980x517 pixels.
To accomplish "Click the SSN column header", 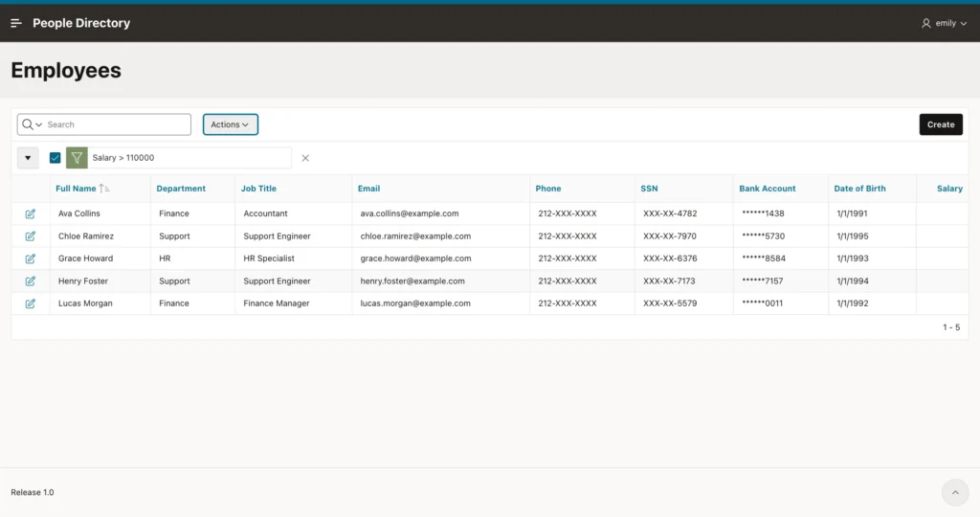I will pos(649,189).
